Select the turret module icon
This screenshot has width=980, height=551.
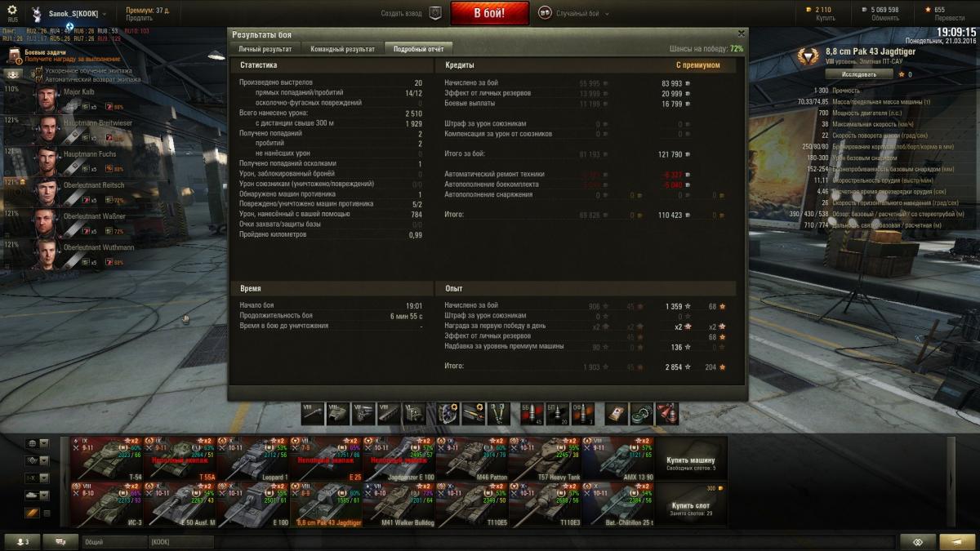pyautogui.click(x=338, y=413)
